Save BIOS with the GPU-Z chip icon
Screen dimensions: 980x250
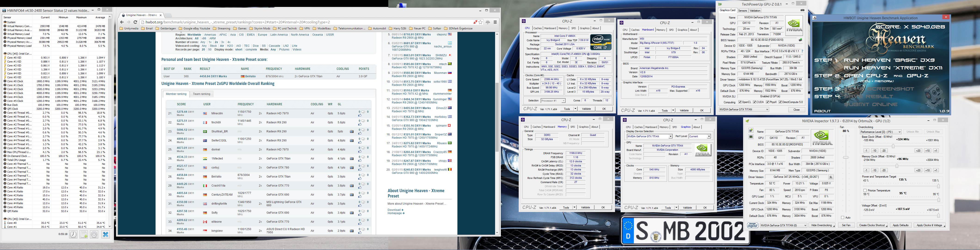tap(800, 40)
